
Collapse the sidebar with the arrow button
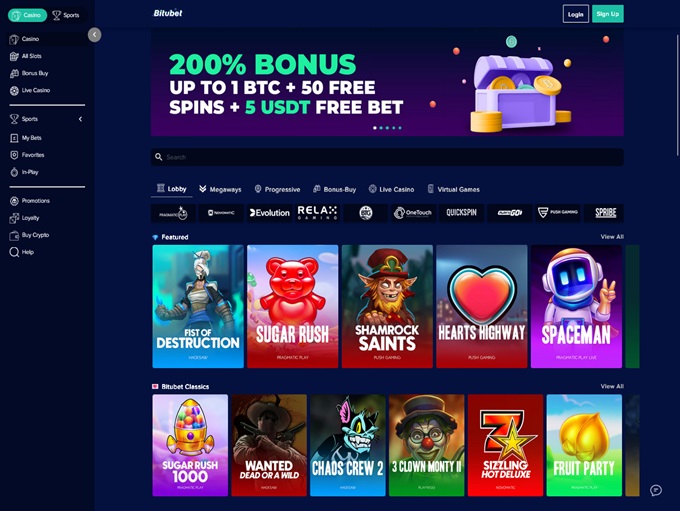tap(95, 35)
